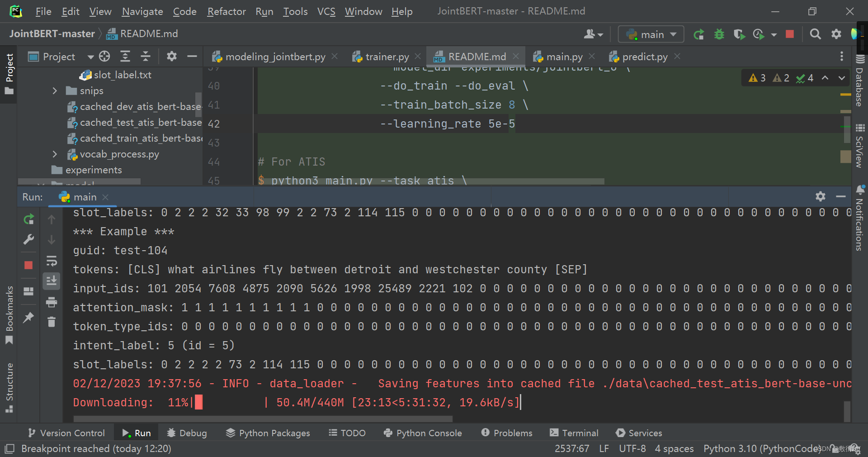868x457 pixels.
Task: Restore layout icon in Run panel
Action: pyautogui.click(x=28, y=291)
